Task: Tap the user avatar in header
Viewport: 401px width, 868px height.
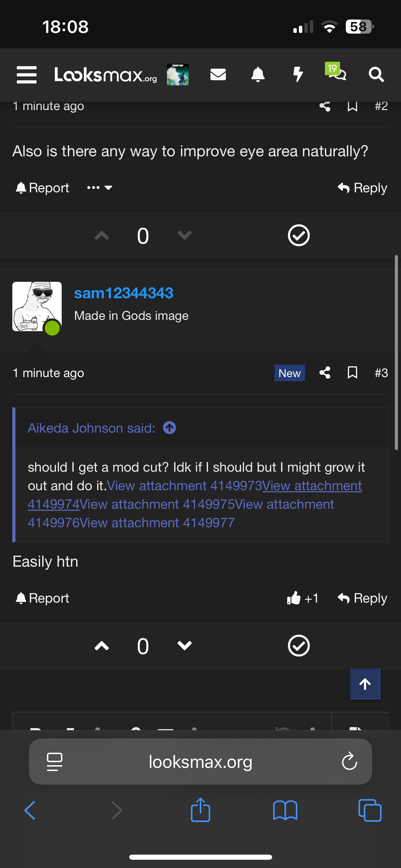Action: [x=178, y=74]
